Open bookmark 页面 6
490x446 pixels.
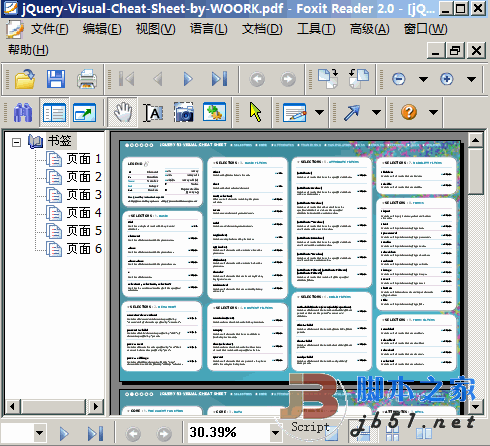pyautogui.click(x=84, y=249)
